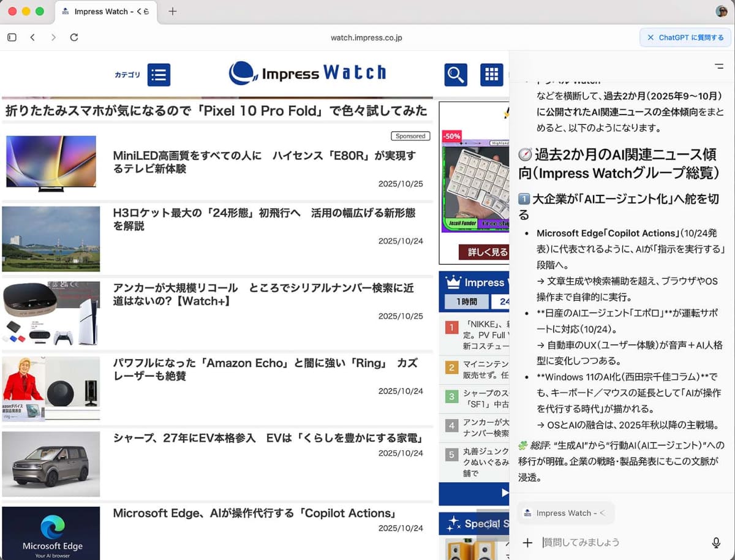This screenshot has width=735, height=560.
Task: Click the 大企業がAIエージェント化 heading
Action: coord(618,207)
